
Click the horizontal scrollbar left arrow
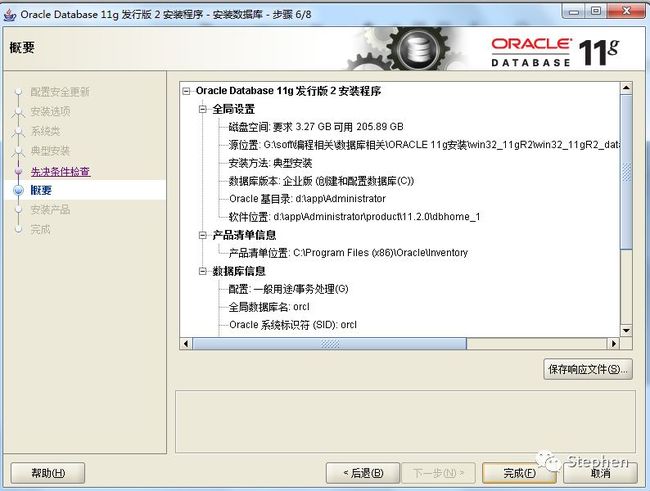[186, 344]
